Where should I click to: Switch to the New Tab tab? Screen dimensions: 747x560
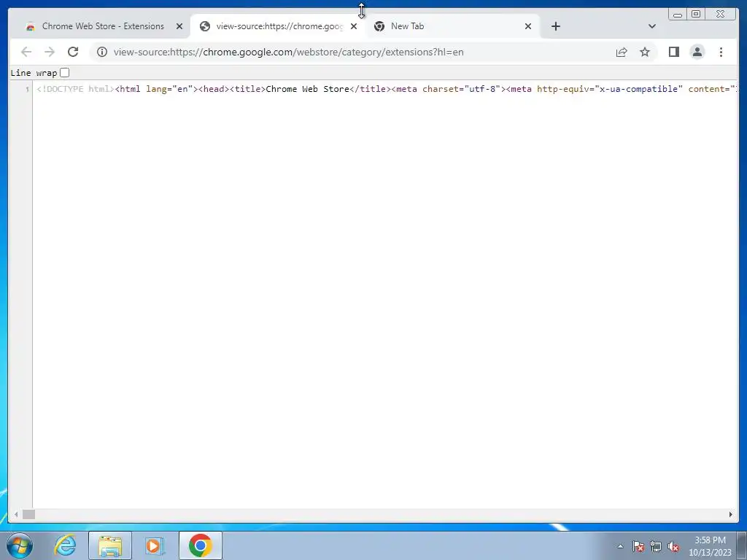tap(452, 26)
